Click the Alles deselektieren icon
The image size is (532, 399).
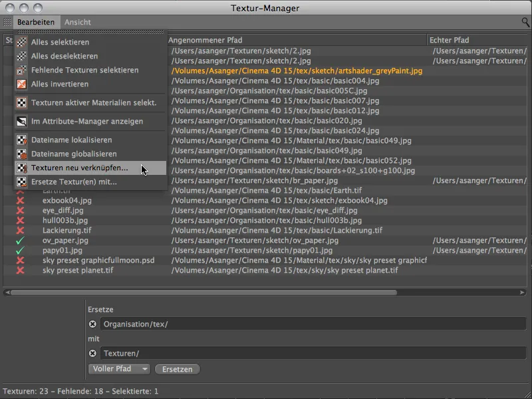click(22, 56)
